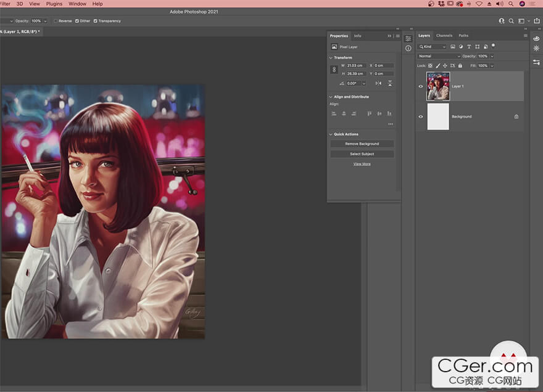Click the lock image pixels brush icon
This screenshot has height=392, width=543.
pyautogui.click(x=438, y=65)
